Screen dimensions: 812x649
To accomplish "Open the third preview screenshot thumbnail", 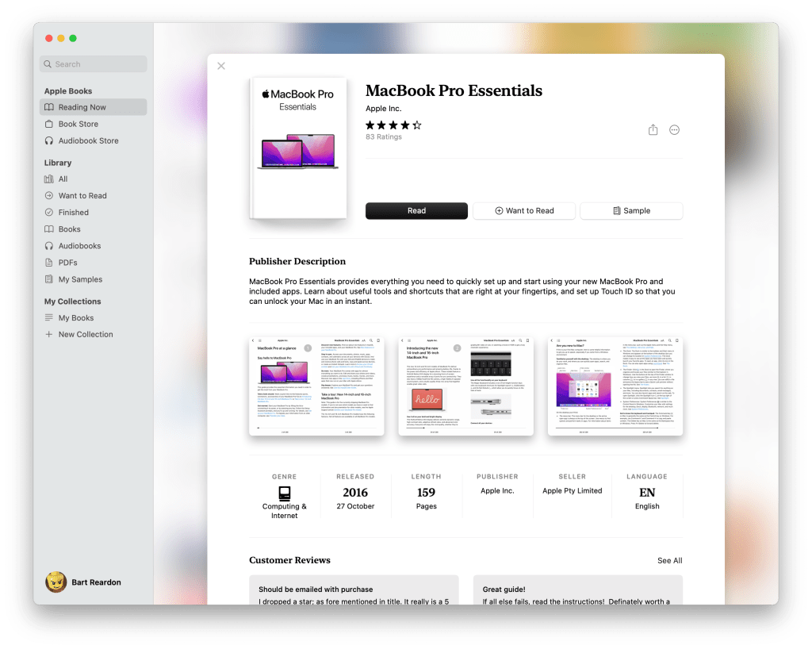I will (615, 386).
